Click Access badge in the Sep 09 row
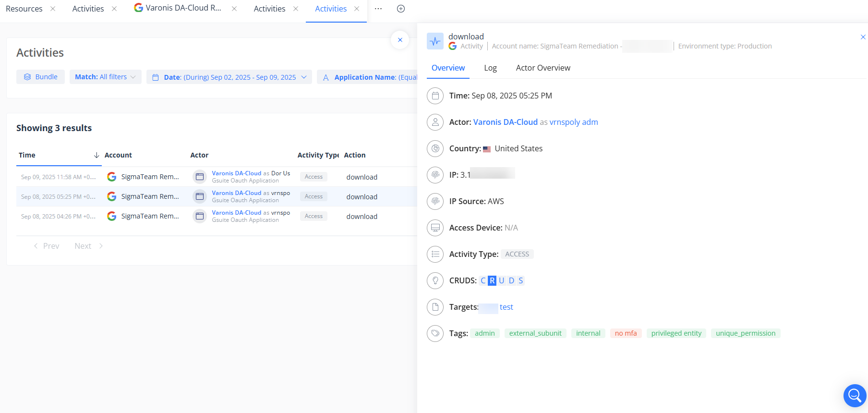Screen dimensions: 868x413 pyautogui.click(x=313, y=177)
